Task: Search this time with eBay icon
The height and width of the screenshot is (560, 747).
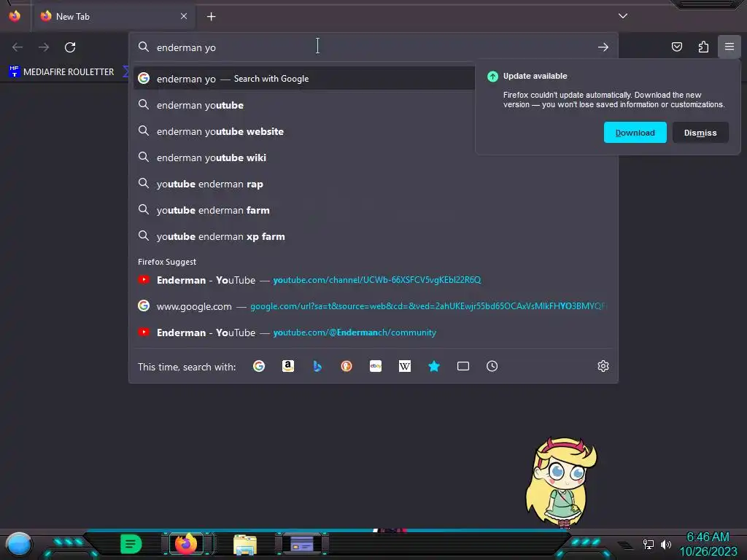Action: pyautogui.click(x=376, y=366)
